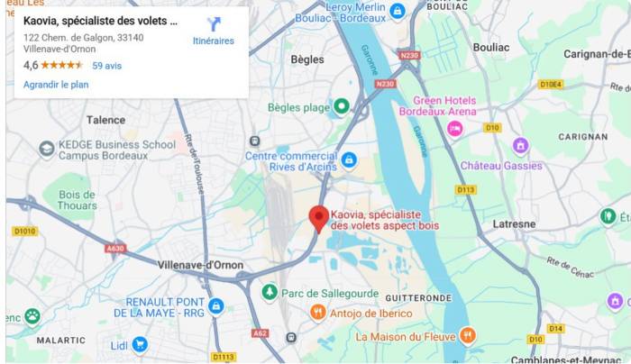Screen dimensions: 631x364
Task: Click the Kaovia red map label text
Action: click(385, 220)
